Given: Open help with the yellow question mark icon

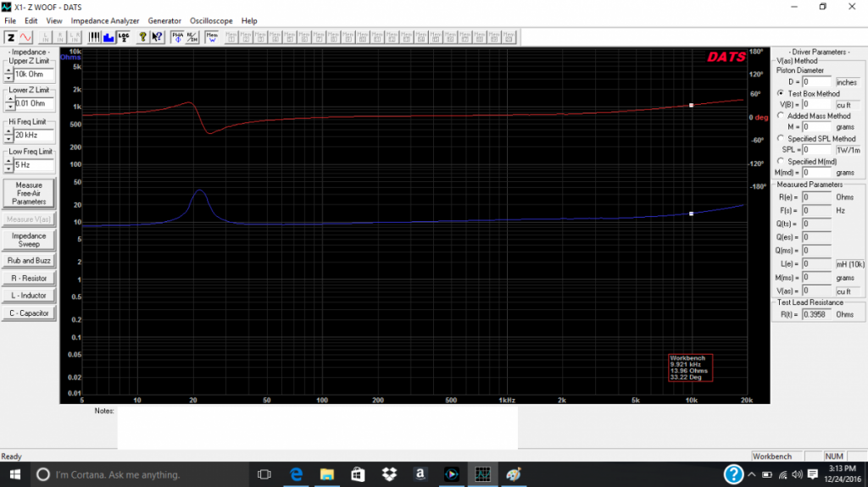Looking at the screenshot, I should click(x=142, y=37).
